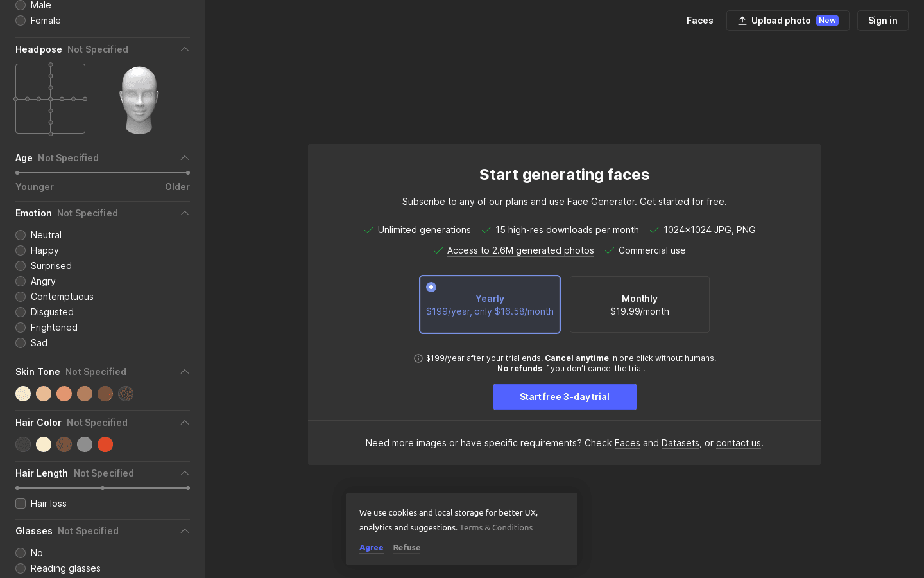The image size is (924, 578).
Task: Select the Happy emotion option
Action: pos(21,250)
